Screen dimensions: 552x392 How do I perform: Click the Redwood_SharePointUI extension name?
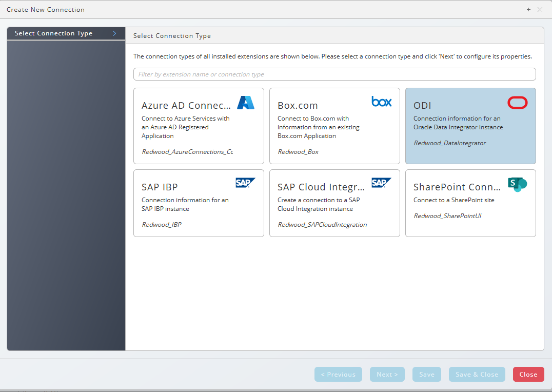[x=447, y=216]
